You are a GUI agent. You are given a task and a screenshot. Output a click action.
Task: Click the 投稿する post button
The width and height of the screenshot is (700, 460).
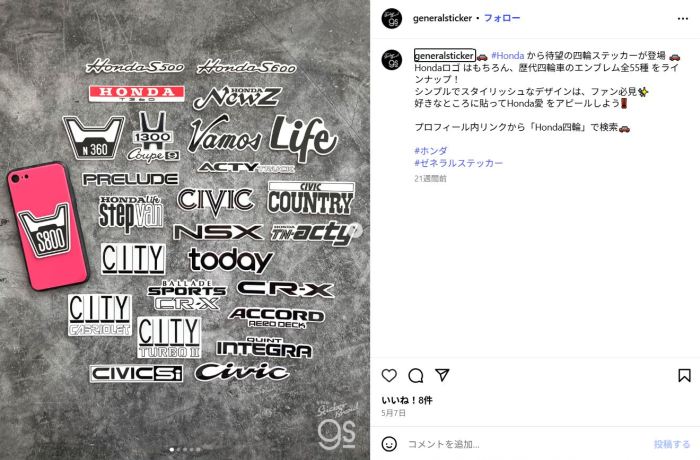point(672,444)
